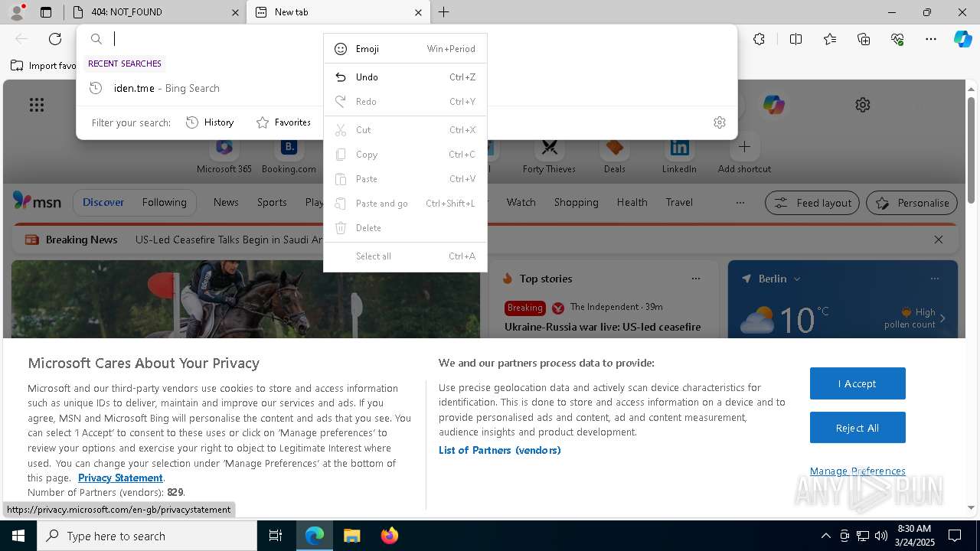Close the 404: NOT_FOUND tab
This screenshot has width=980, height=551.
pos(235,12)
